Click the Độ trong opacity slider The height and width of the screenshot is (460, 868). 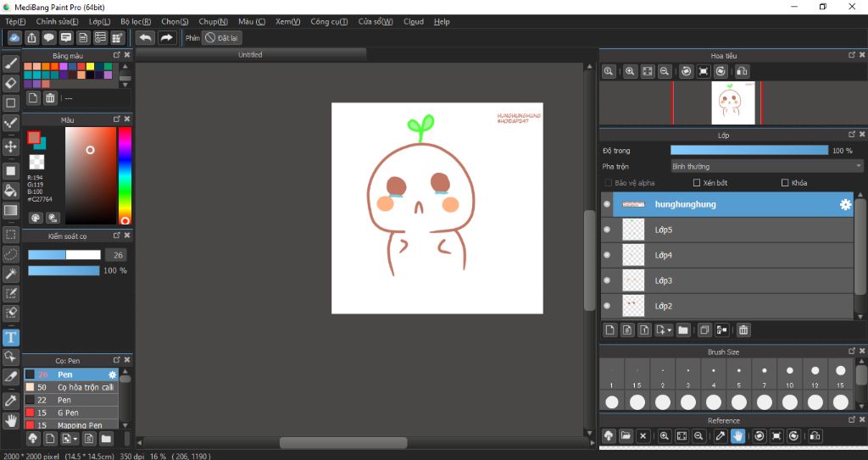point(749,150)
